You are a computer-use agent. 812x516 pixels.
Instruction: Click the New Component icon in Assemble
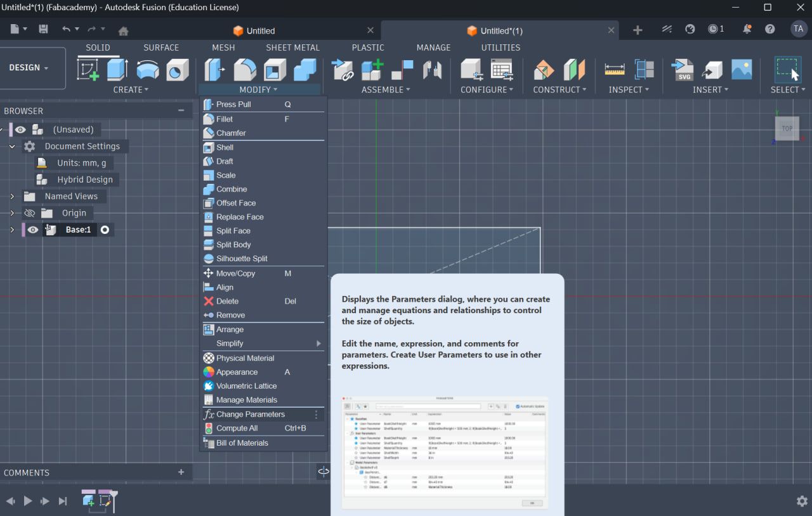point(372,69)
